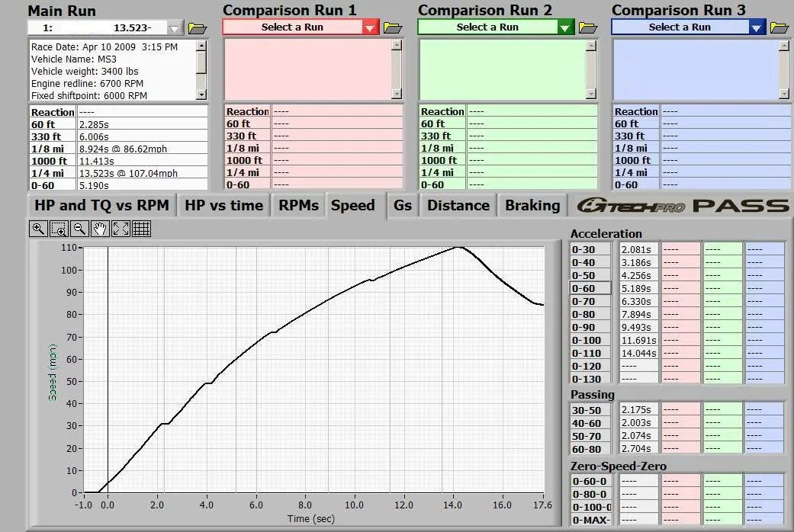This screenshot has height=532, width=794.
Task: Open the Braking tab
Action: click(532, 206)
